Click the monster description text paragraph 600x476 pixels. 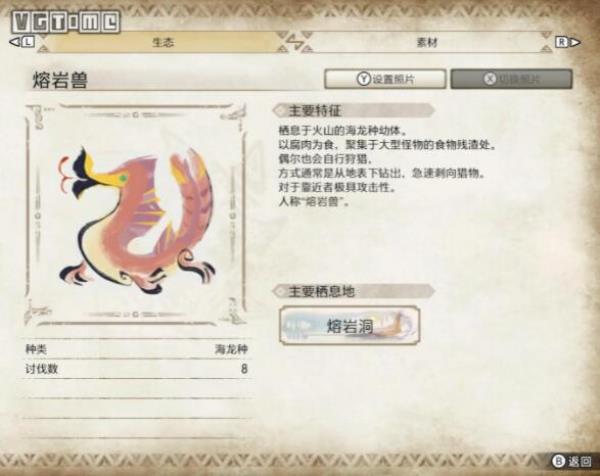tap(387, 166)
